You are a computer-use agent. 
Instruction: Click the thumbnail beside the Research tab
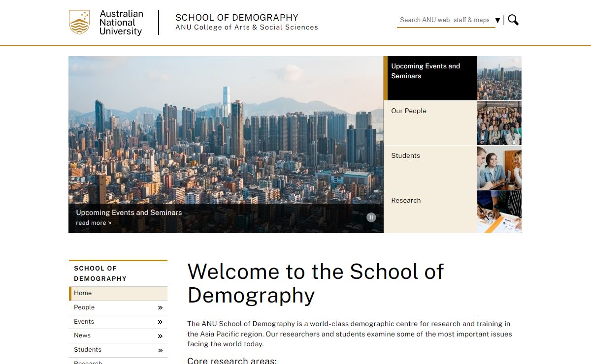(499, 212)
